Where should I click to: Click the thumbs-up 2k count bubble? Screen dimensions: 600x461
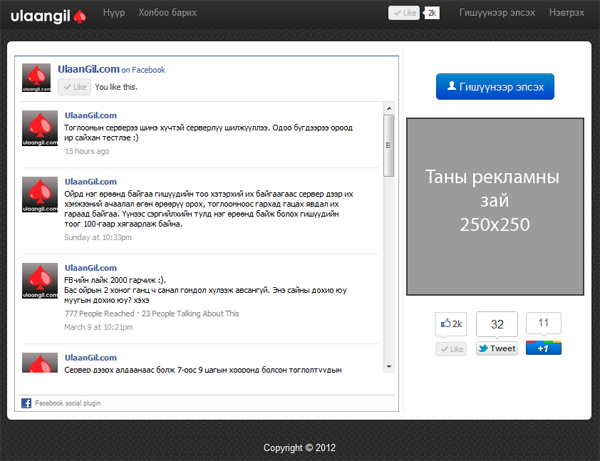point(451,324)
